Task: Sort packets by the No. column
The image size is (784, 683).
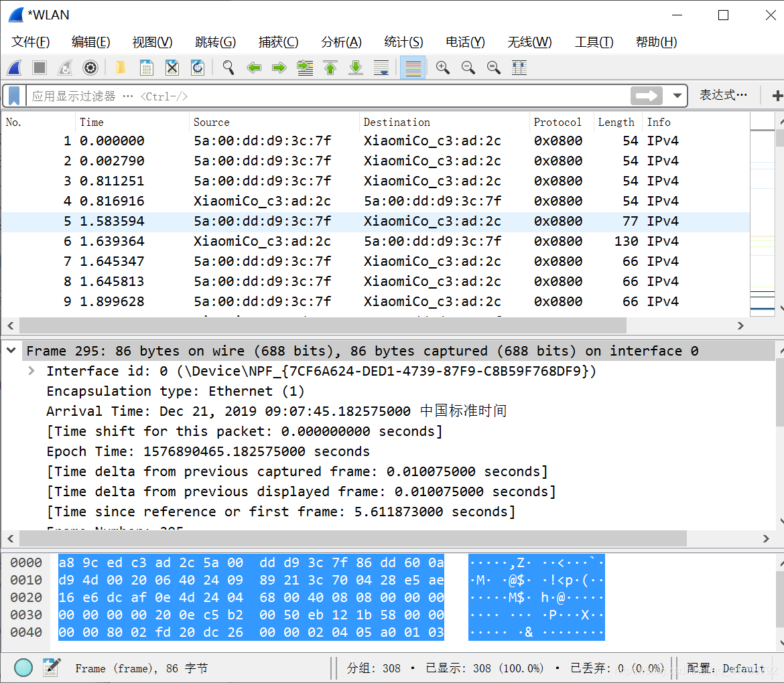Action: [x=38, y=123]
